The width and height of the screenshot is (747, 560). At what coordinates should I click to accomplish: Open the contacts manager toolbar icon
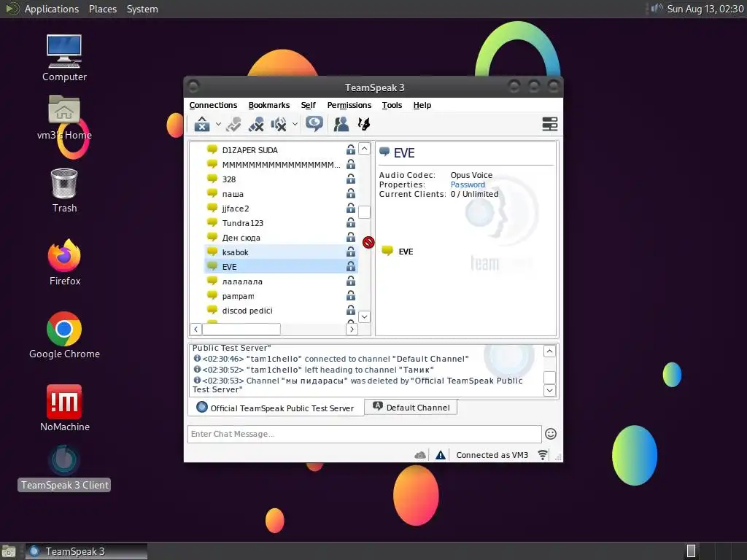tap(341, 124)
